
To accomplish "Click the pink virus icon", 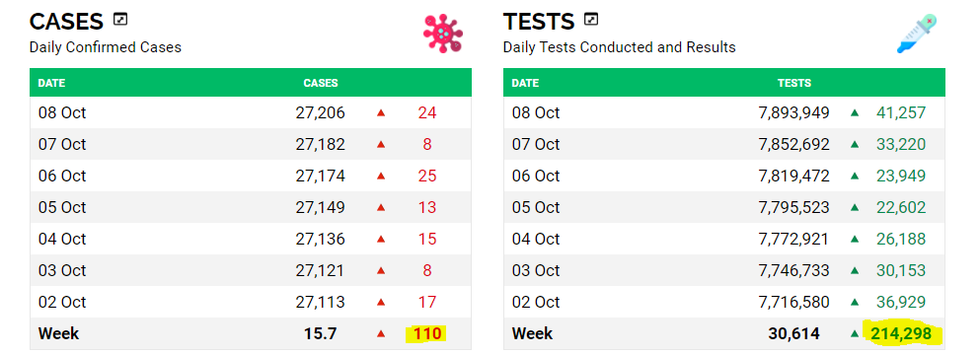I will pos(443,34).
